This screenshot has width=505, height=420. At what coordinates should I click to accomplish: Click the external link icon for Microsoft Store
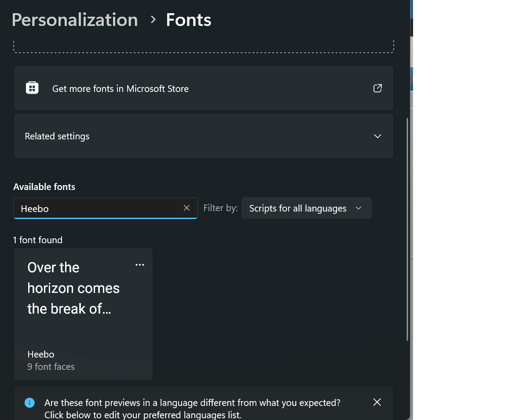[x=377, y=88]
